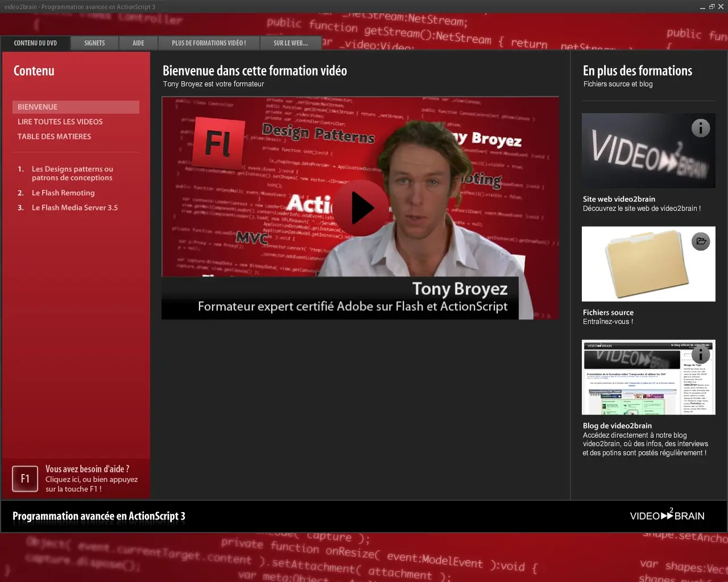728x582 pixels.
Task: Click the info icon on the Blog de video2brain thumbnail
Action: (x=701, y=355)
